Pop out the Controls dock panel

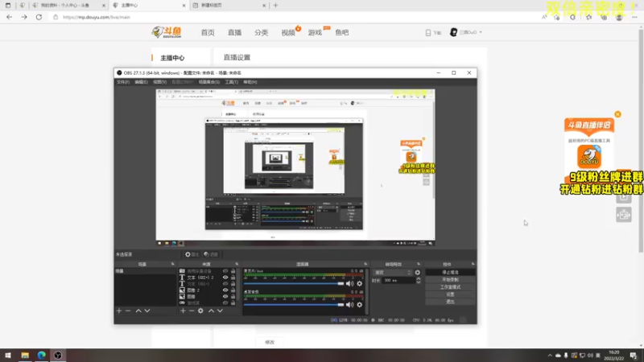[x=473, y=264]
